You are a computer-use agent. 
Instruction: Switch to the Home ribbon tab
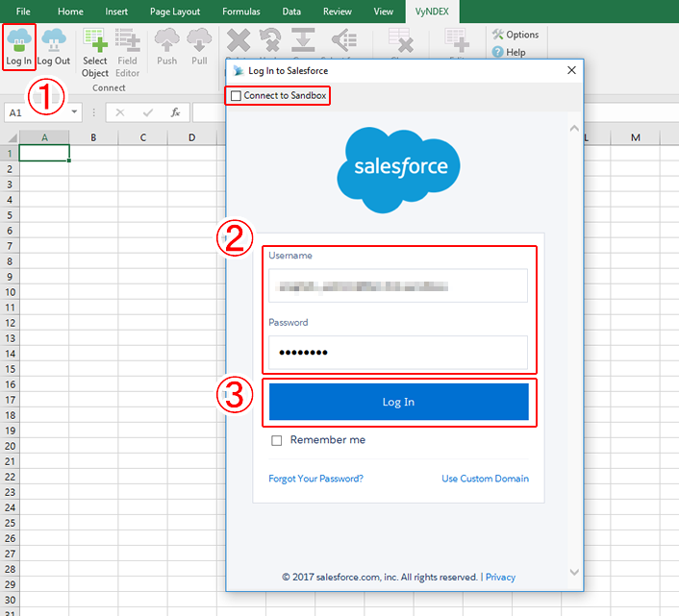point(70,12)
